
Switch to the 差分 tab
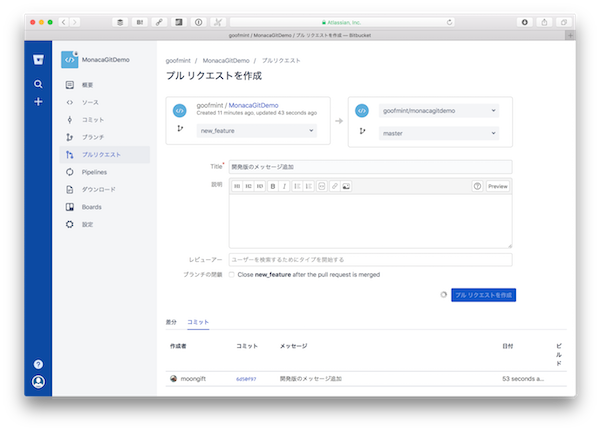(x=171, y=322)
